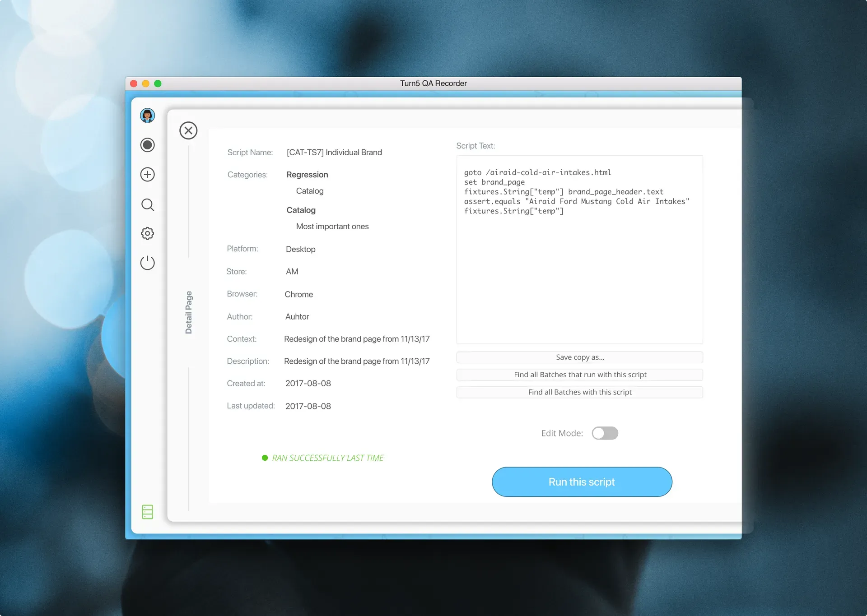Choose the Most important ones category
The width and height of the screenshot is (867, 616).
[x=332, y=226]
